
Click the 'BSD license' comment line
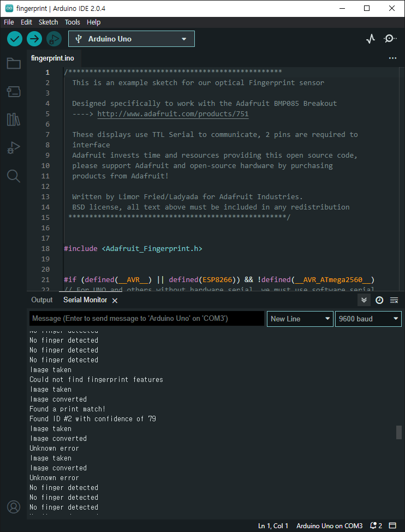(x=211, y=207)
